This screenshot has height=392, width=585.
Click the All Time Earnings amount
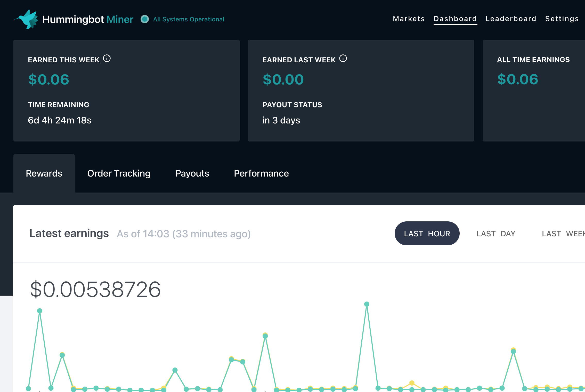point(517,80)
